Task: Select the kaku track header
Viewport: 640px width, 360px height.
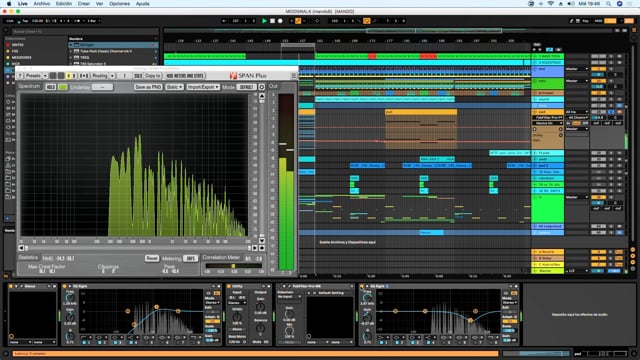Action: [x=548, y=82]
